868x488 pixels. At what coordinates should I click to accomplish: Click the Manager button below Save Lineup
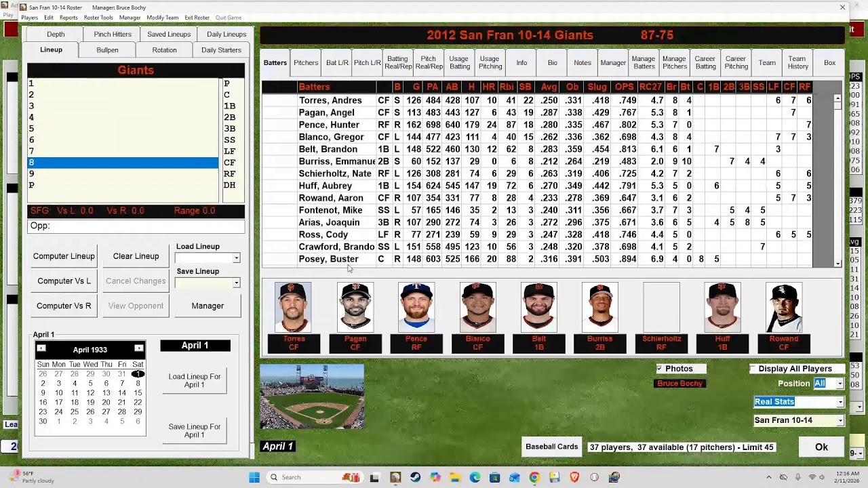(x=208, y=306)
